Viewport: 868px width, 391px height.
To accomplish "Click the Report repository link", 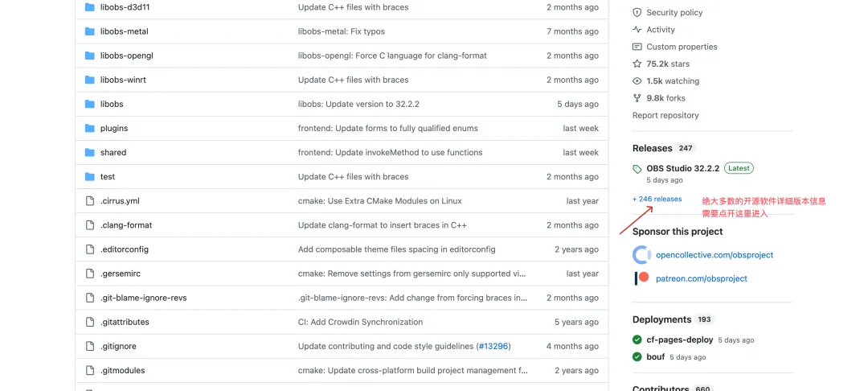I will tap(665, 115).
